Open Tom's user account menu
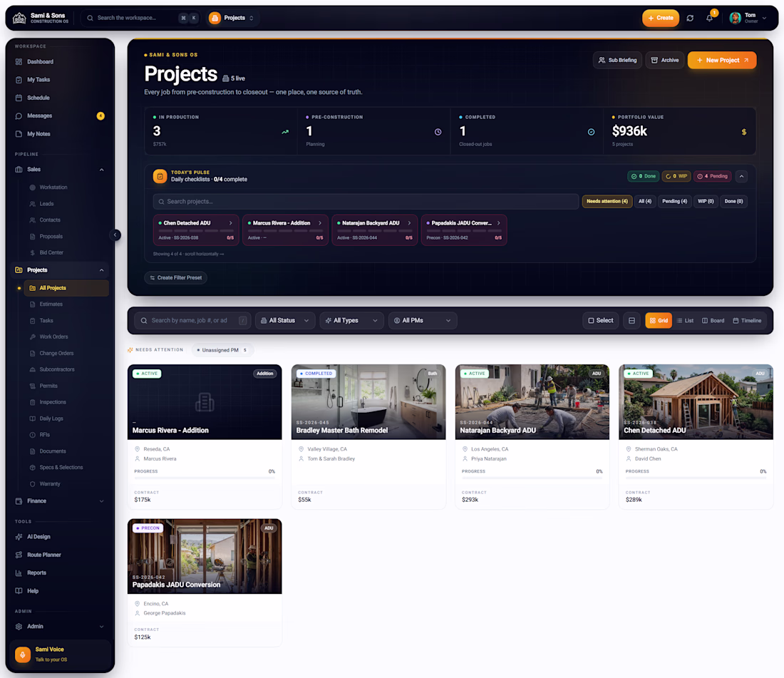Image resolution: width=784 pixels, height=678 pixels. point(748,18)
